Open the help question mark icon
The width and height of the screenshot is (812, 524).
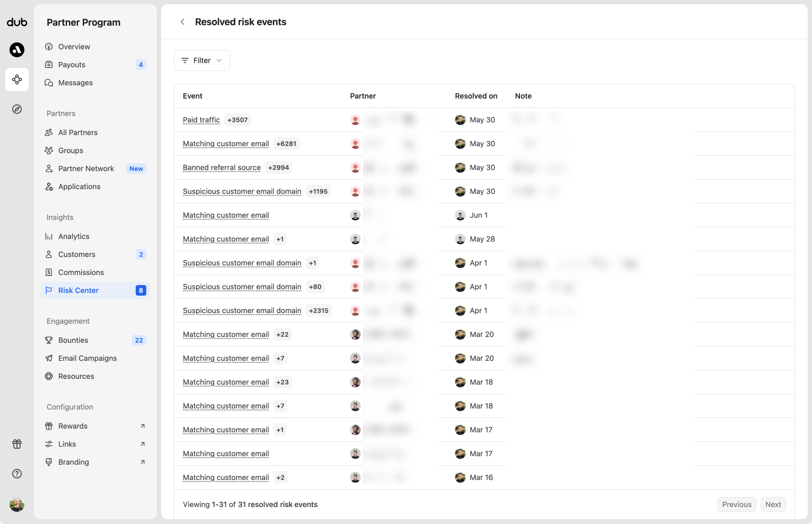coord(17,474)
